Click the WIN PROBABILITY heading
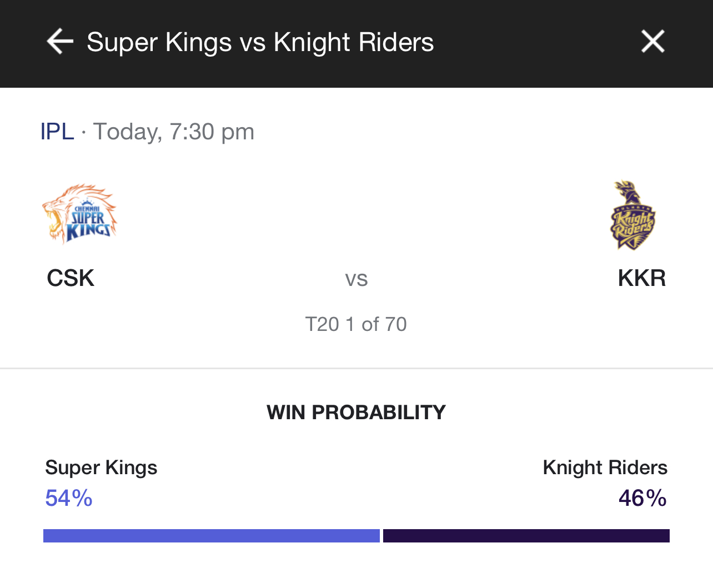713x588 pixels. (356, 413)
